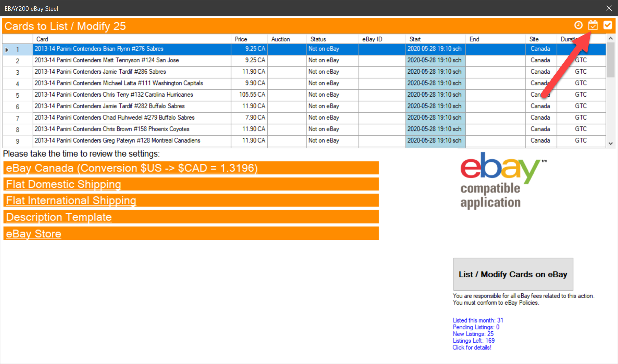Click the End column header
The image size is (618, 364).
[496, 39]
